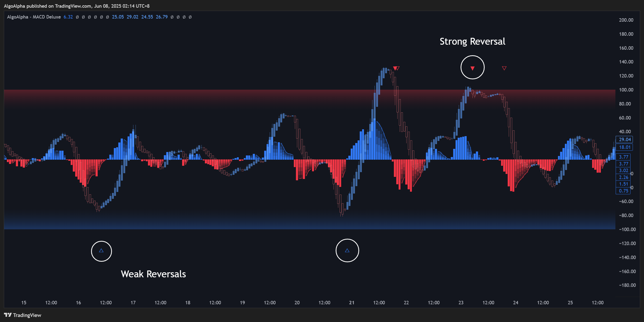Click the 29.04 value label on the price axis
The width and height of the screenshot is (644, 322).
tap(625, 139)
